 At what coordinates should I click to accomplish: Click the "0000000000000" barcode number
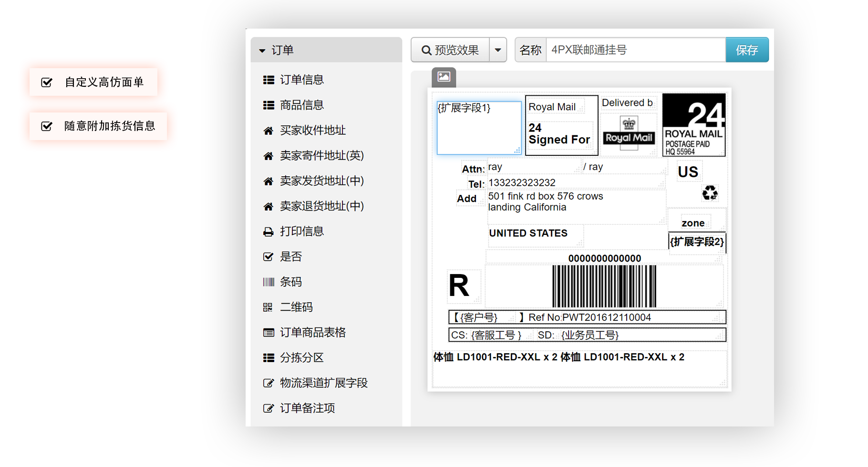pyautogui.click(x=604, y=259)
